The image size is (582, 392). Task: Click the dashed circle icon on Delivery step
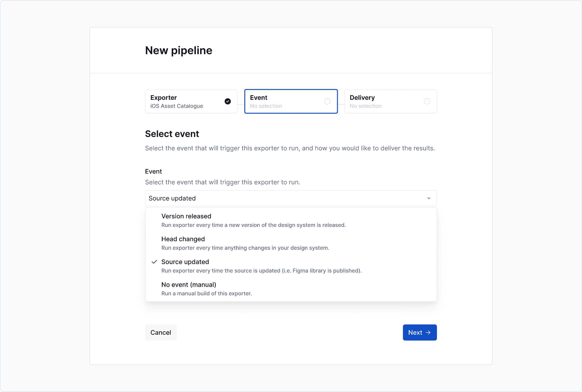(427, 101)
